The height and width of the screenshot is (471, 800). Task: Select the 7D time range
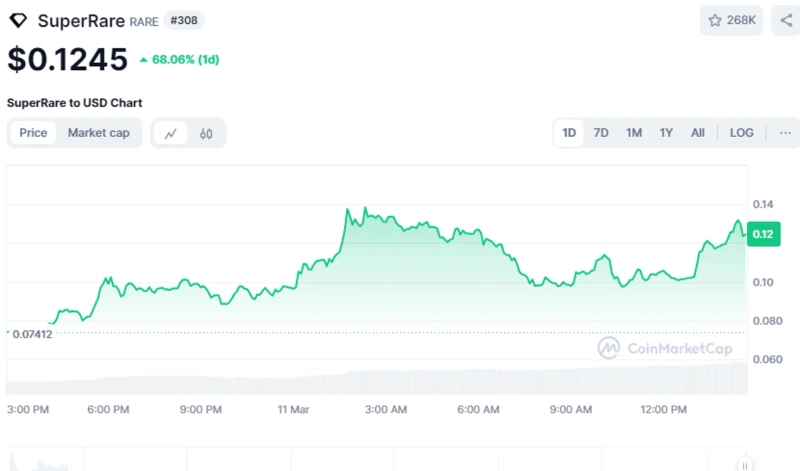pos(601,133)
